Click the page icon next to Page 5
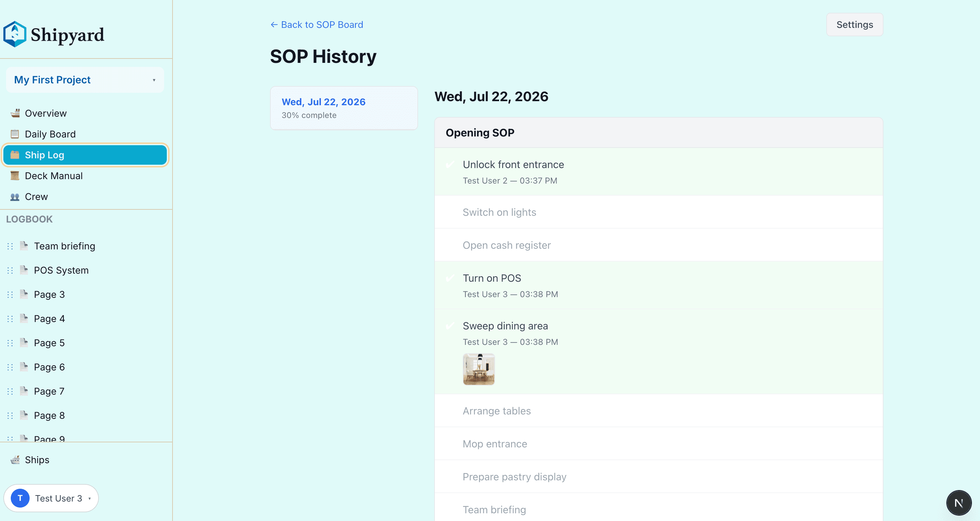The height and width of the screenshot is (521, 980). [x=24, y=342]
